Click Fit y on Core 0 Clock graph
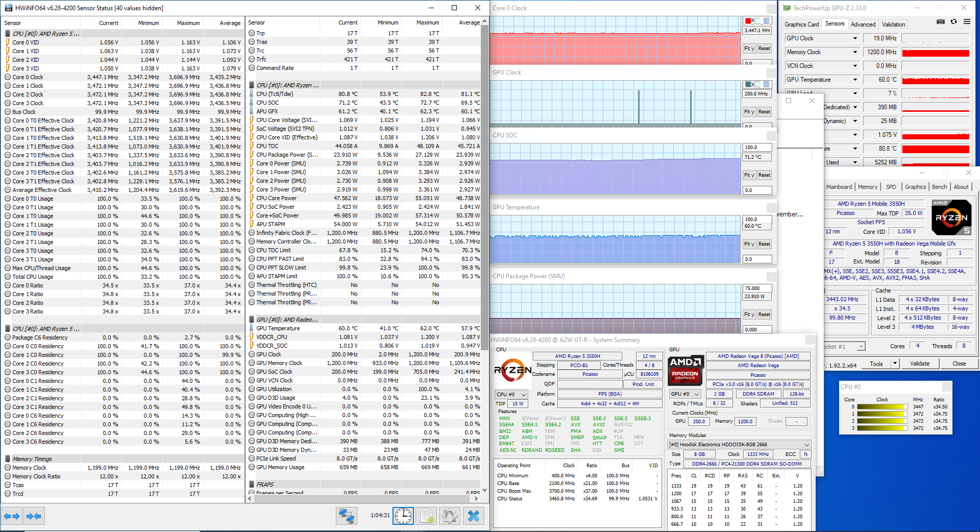Screen dimensions: 980x532 [x=749, y=49]
